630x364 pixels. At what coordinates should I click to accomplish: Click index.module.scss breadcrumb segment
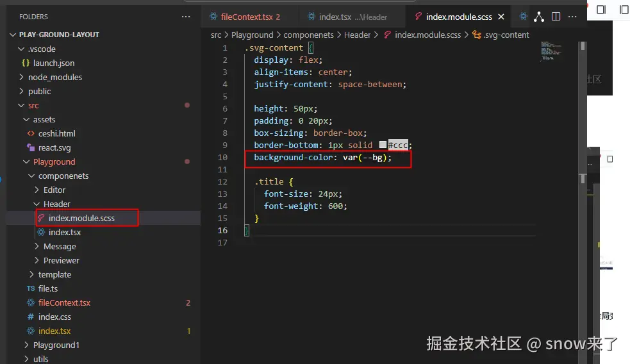pyautogui.click(x=427, y=35)
